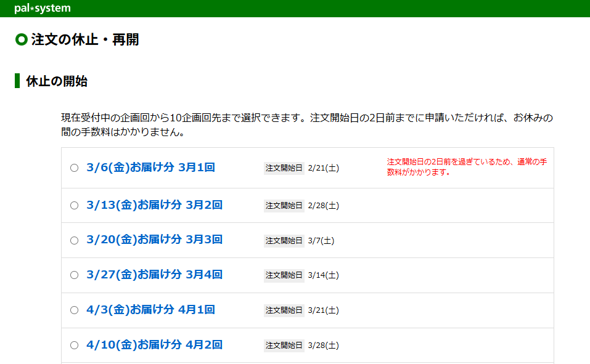The width and height of the screenshot is (590, 364).
Task: Select the radio button for 3/13(金)お届け分
Action: tap(74, 206)
